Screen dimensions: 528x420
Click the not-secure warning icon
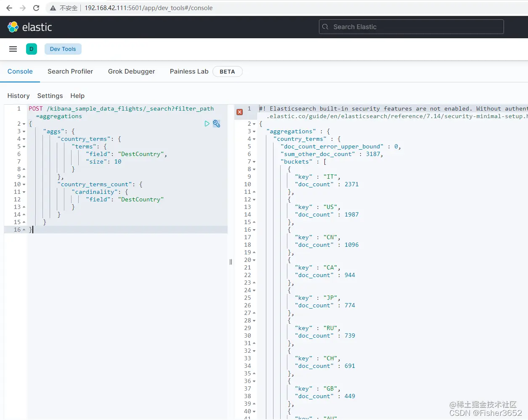coord(53,8)
